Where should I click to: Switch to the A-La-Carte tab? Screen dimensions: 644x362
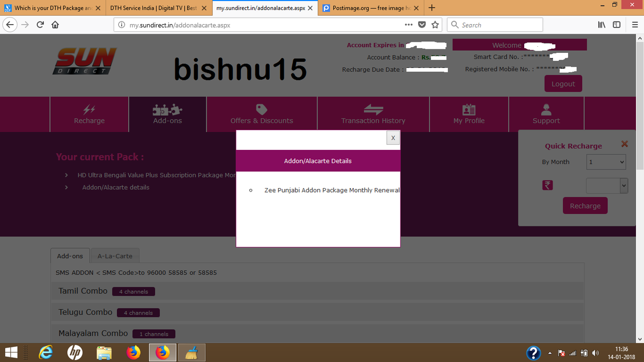pyautogui.click(x=115, y=256)
